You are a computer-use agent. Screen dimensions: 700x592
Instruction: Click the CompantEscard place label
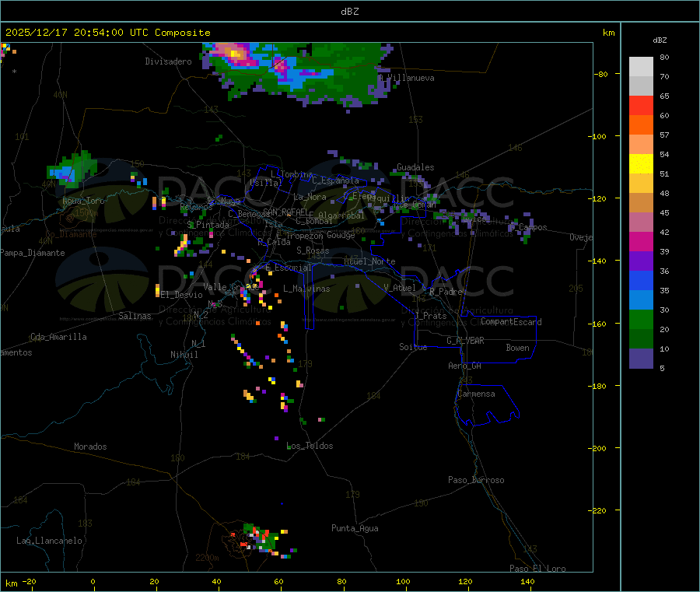point(511,322)
